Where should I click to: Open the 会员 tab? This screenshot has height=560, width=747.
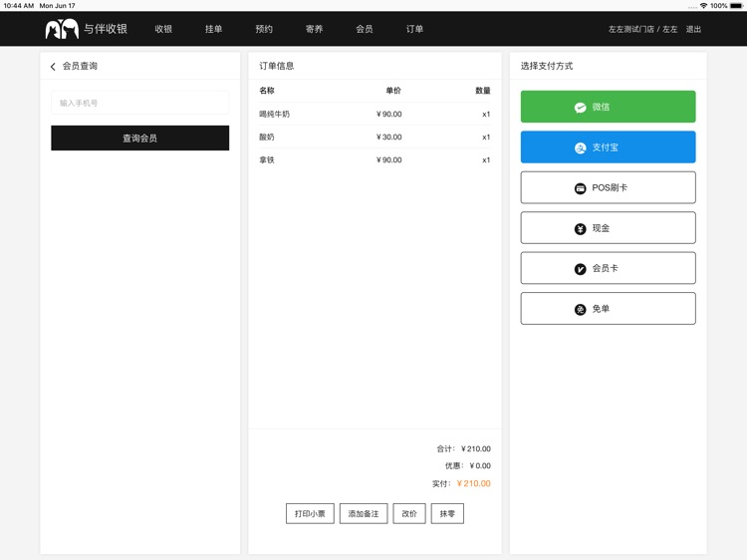pos(365,29)
